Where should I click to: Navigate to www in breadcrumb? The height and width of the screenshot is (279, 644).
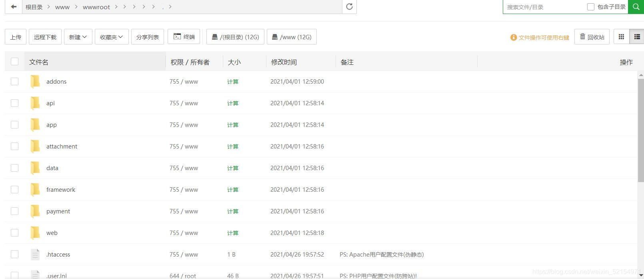(62, 7)
